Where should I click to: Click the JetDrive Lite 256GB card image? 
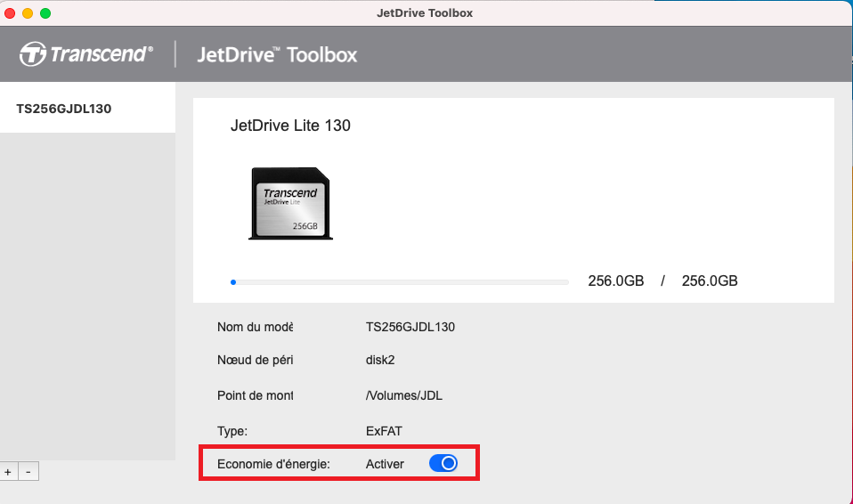point(290,204)
